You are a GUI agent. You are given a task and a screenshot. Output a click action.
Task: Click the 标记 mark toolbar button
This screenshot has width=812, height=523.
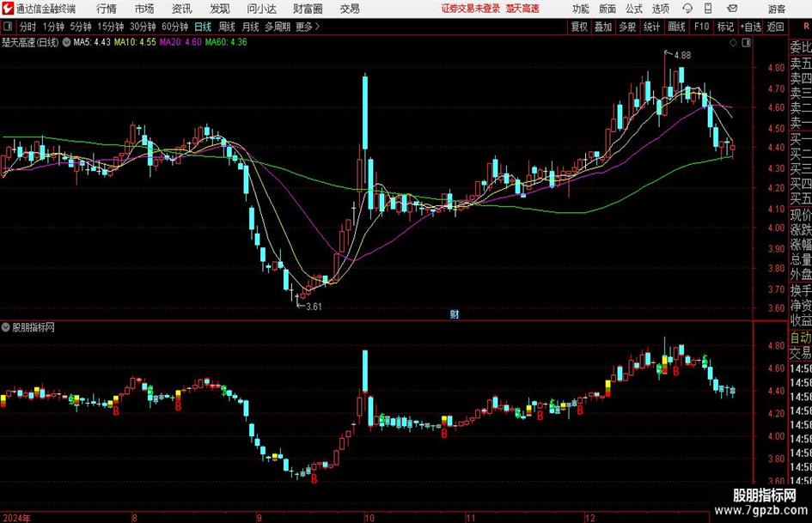pyautogui.click(x=725, y=27)
